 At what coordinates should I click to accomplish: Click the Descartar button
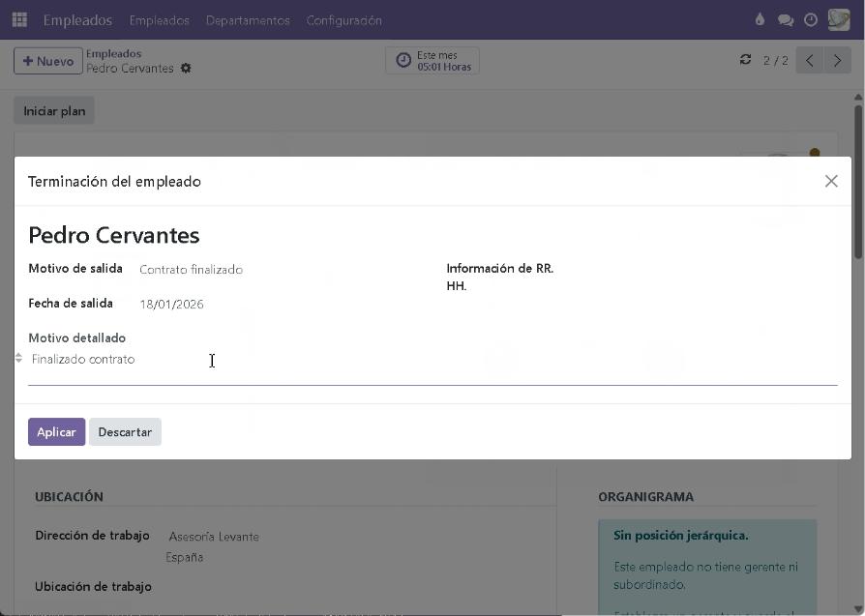[x=125, y=432]
